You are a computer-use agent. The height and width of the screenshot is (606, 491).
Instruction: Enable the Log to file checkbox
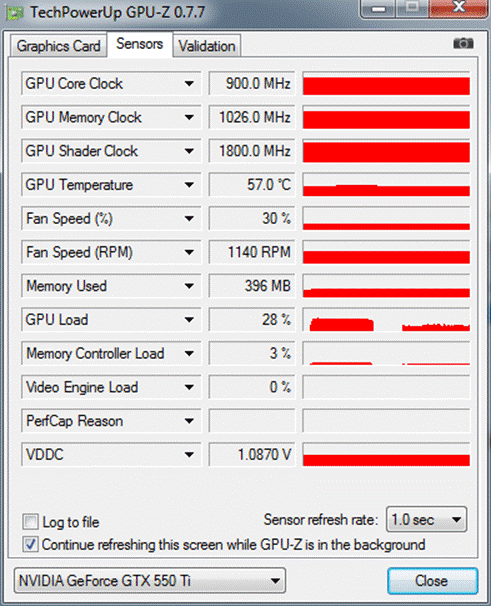[30, 522]
